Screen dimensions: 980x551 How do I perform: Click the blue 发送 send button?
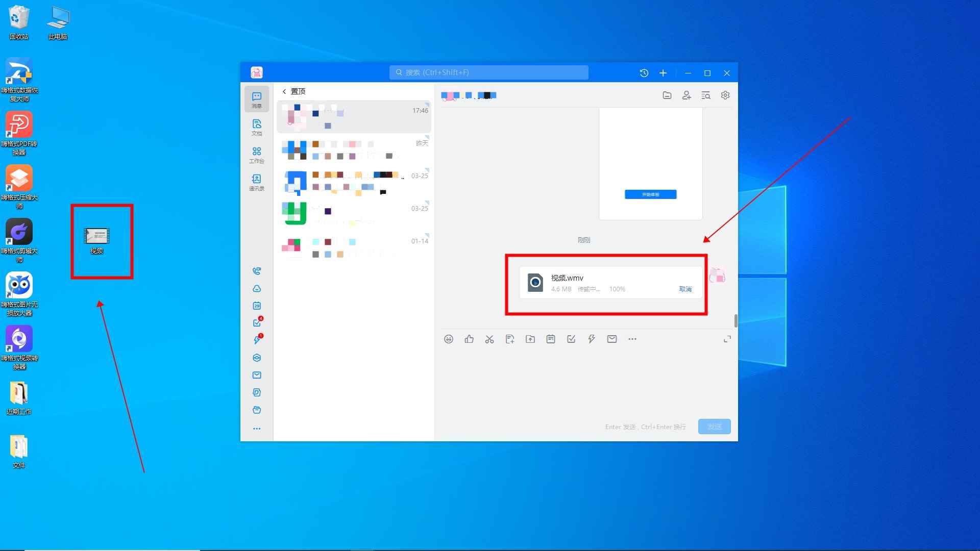(714, 427)
